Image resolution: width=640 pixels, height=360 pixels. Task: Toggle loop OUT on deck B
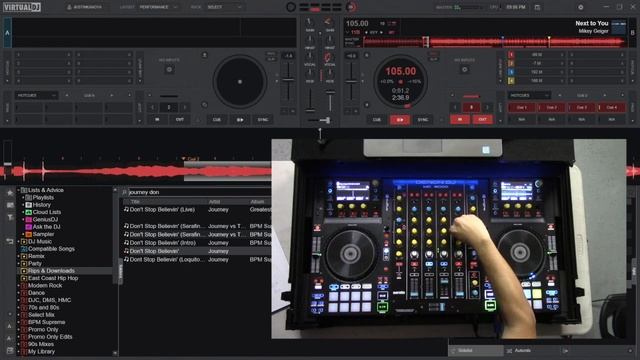(482, 120)
